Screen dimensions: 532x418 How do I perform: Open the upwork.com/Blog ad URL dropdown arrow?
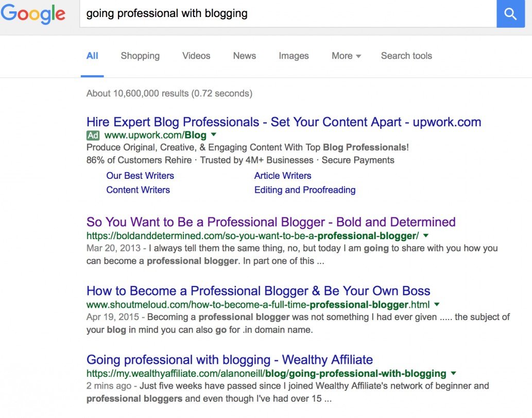pyautogui.click(x=214, y=135)
